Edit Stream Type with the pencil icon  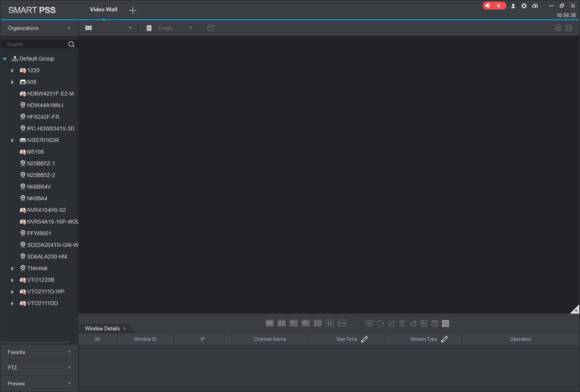445,339
